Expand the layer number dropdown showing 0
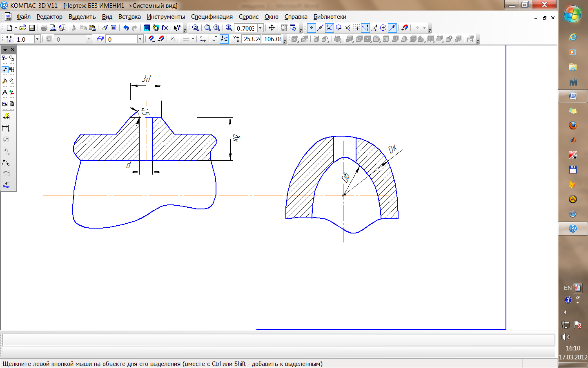 pyautogui.click(x=140, y=39)
